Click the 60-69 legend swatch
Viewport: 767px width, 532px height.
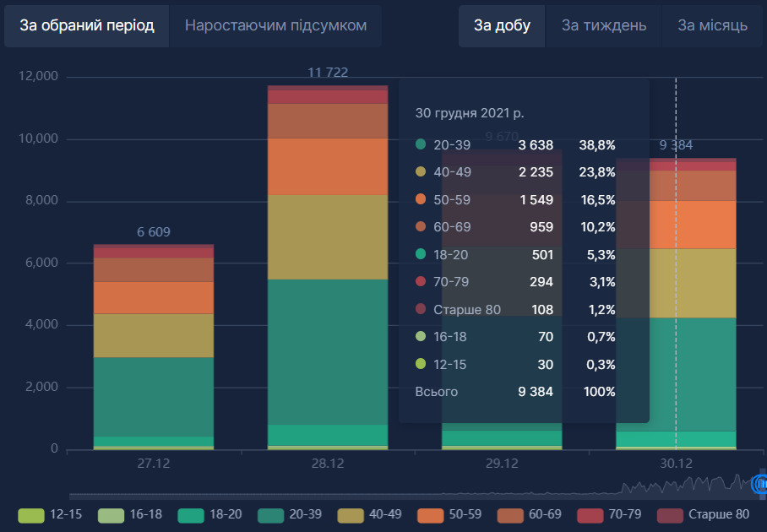(x=510, y=514)
